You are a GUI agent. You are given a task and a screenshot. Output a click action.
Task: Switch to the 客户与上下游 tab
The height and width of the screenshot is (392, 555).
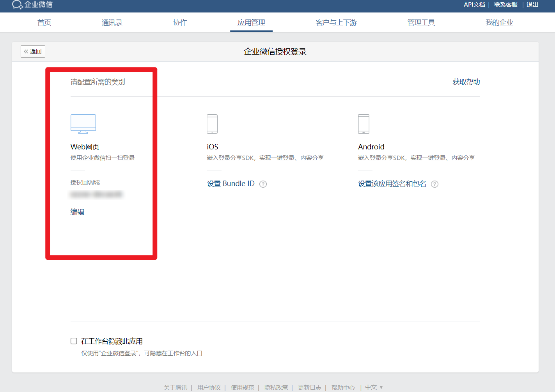tap(336, 22)
